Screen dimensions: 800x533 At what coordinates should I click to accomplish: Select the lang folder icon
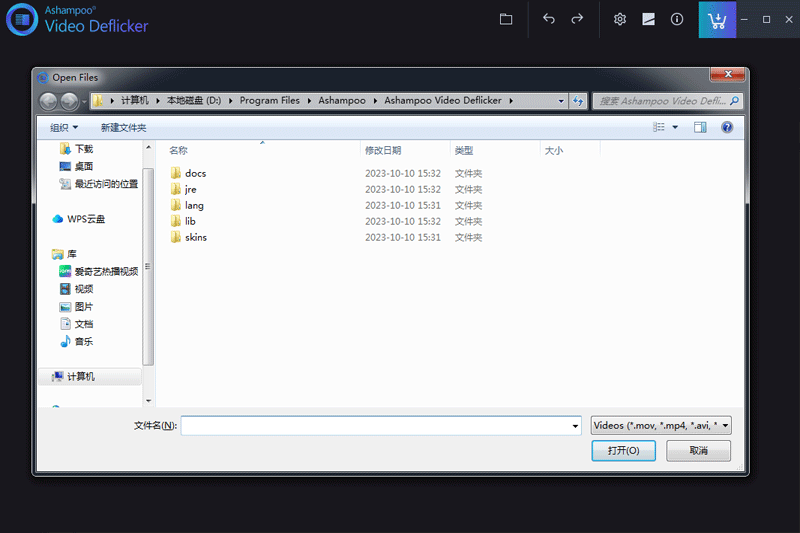click(x=176, y=205)
